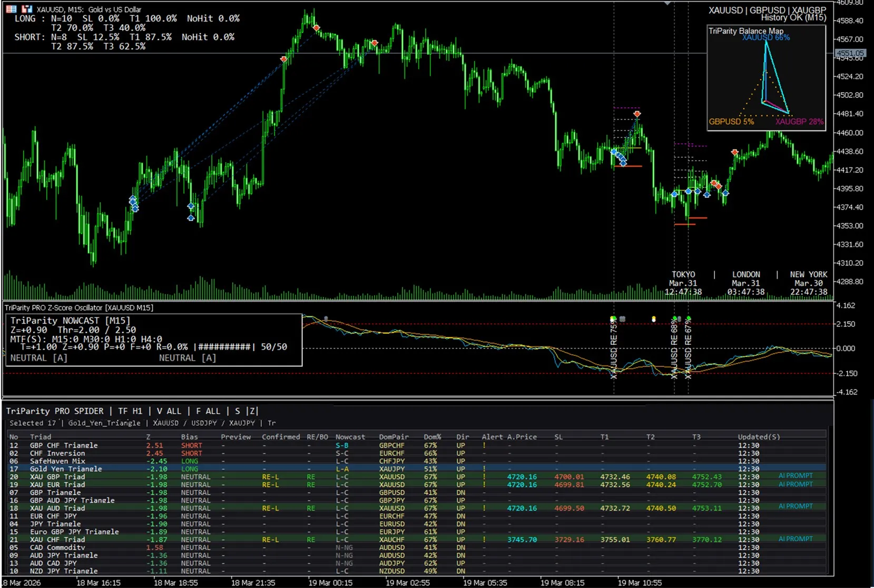Click the 4700.01 stop-loss value

pyautogui.click(x=569, y=477)
